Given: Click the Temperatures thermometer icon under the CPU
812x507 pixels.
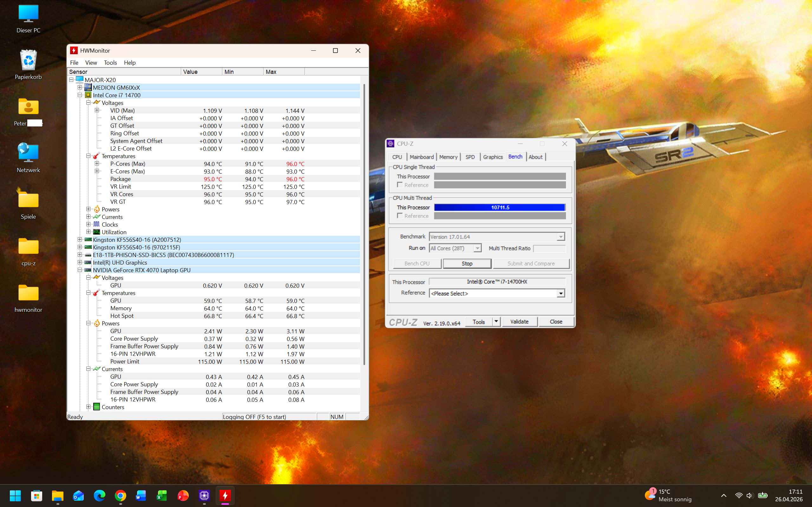Looking at the screenshot, I should (x=96, y=156).
